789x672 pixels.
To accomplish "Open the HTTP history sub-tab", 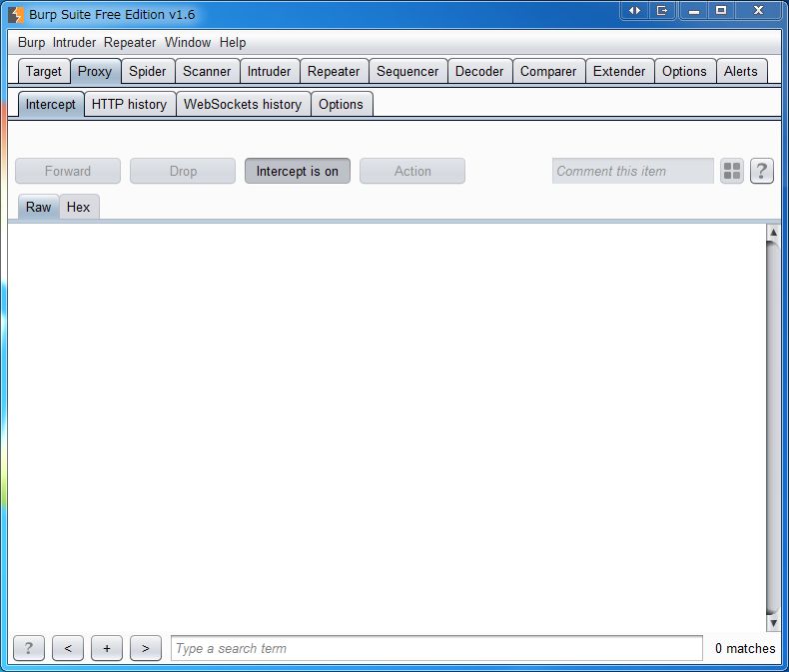I will 129,104.
